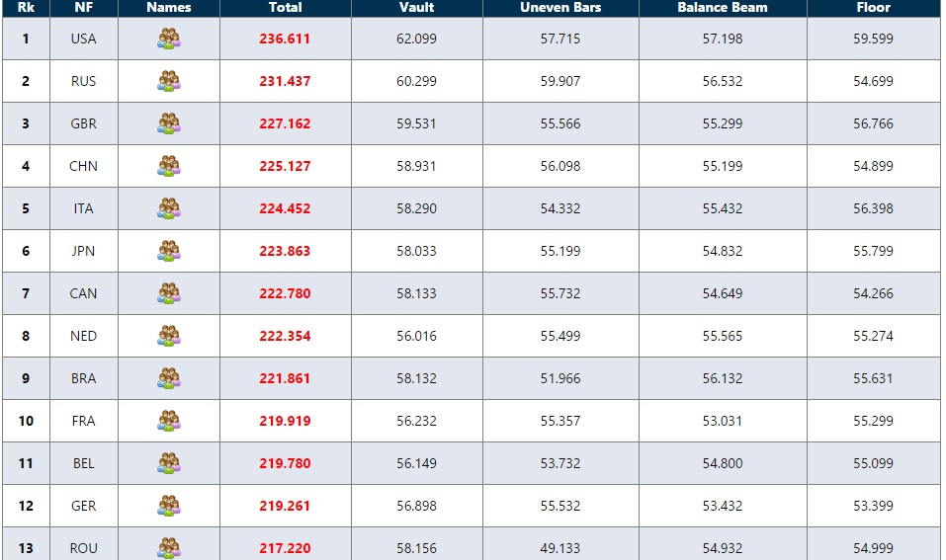
Task: Open ROU team names icon
Action: pos(169,547)
